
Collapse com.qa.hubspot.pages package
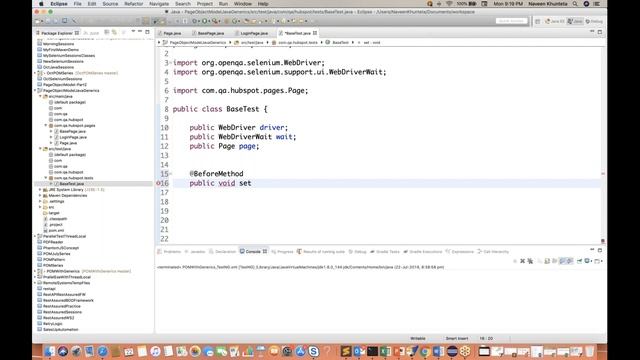[x=46, y=126]
